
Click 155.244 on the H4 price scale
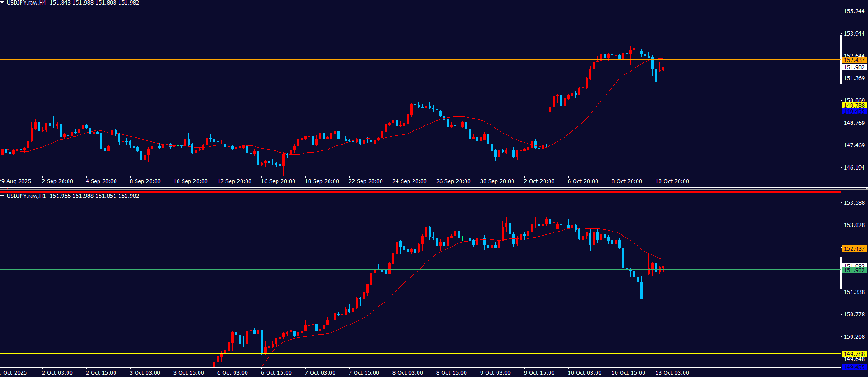pyautogui.click(x=854, y=11)
